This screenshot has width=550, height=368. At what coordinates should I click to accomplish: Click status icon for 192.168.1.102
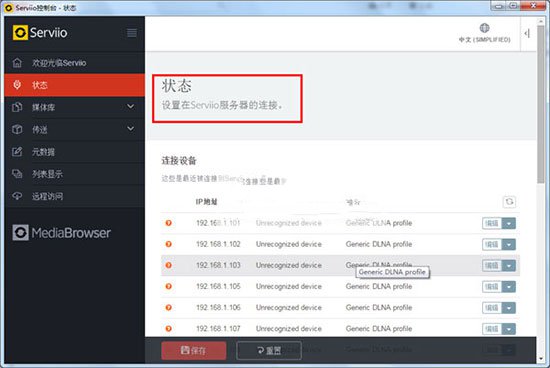(169, 244)
